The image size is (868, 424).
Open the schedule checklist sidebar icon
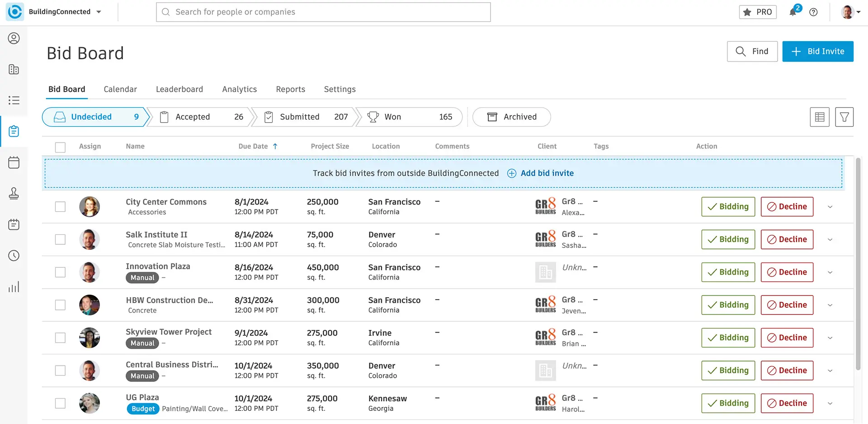pos(14,224)
